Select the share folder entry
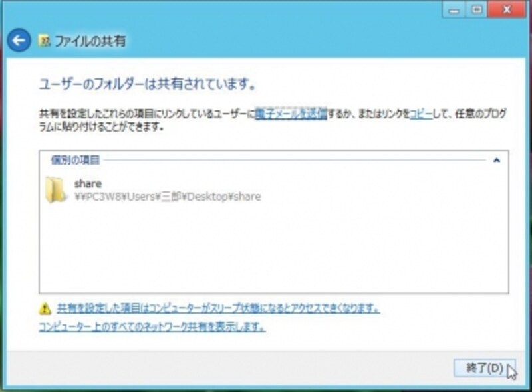532x392 pixels. pyautogui.click(x=166, y=188)
